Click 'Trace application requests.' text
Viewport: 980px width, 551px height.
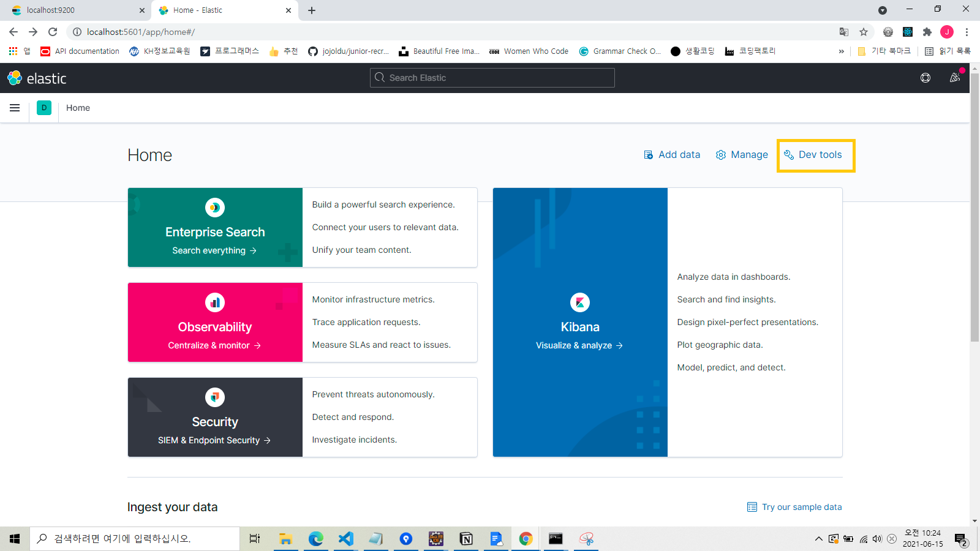[366, 322]
